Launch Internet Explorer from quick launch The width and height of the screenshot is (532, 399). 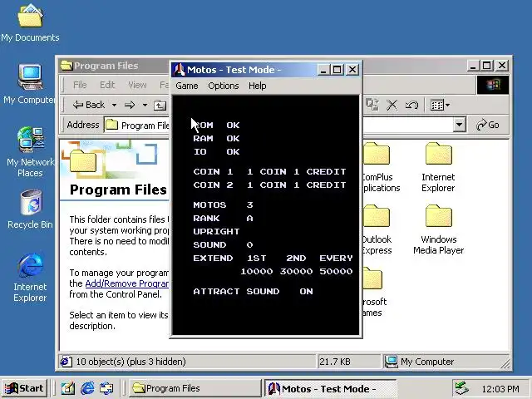click(x=87, y=388)
